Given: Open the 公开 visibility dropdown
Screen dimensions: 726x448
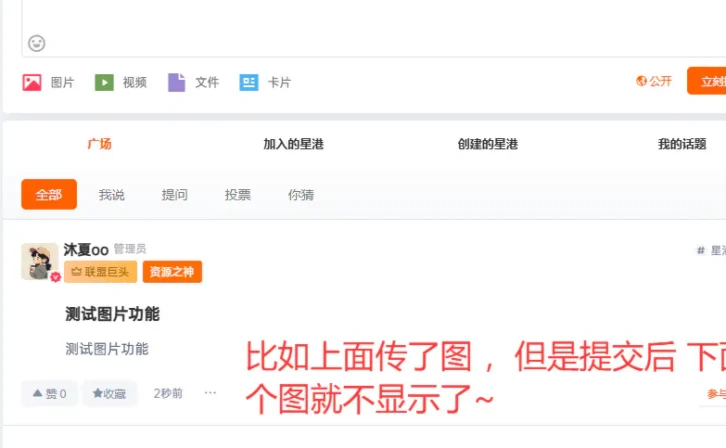Looking at the screenshot, I should pyautogui.click(x=654, y=81).
